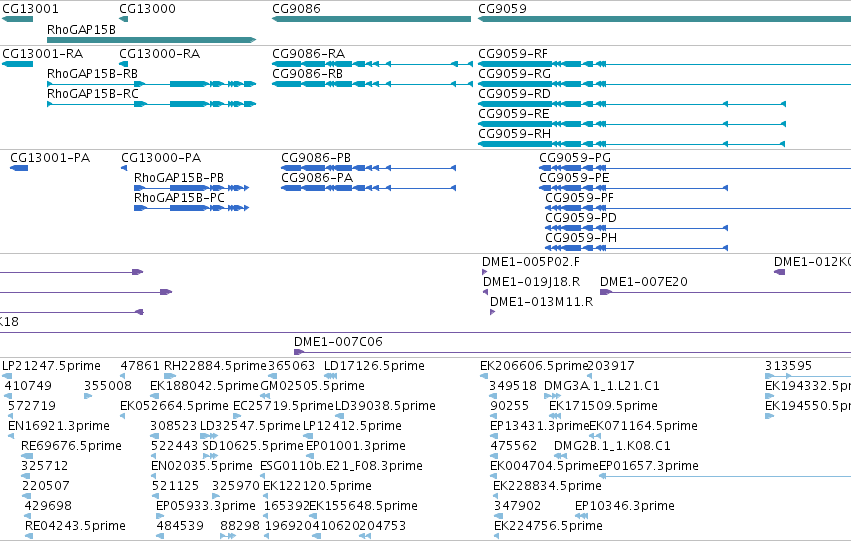This screenshot has height=541, width=851.
Task: Select protein CG9086-PB
Action: [x=316, y=158]
